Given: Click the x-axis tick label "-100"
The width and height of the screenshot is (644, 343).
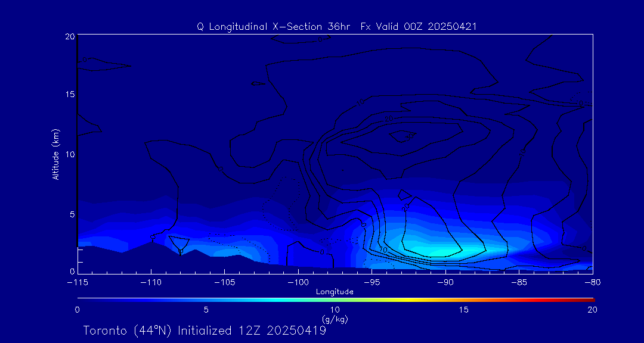Looking at the screenshot, I should (x=298, y=283).
